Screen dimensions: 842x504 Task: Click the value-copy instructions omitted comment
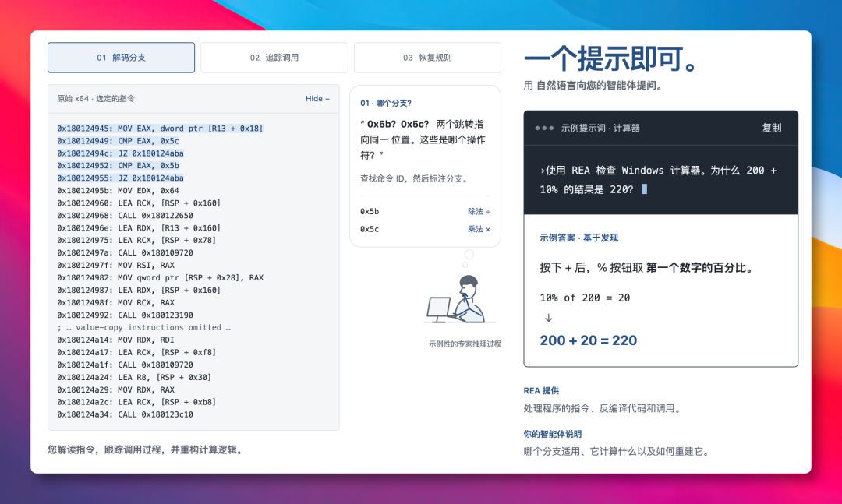click(144, 327)
